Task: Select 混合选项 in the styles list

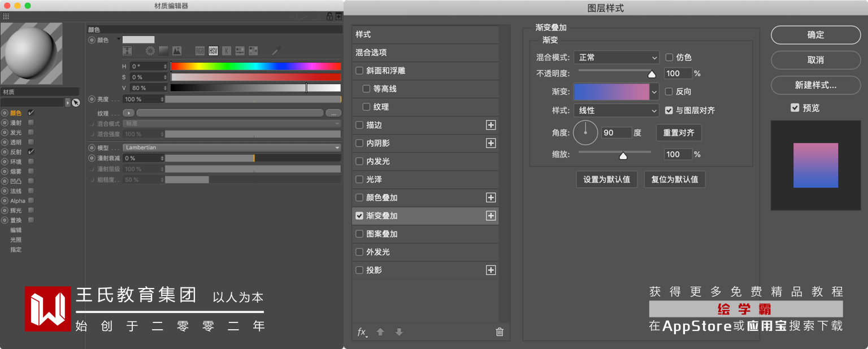Action: pyautogui.click(x=425, y=53)
